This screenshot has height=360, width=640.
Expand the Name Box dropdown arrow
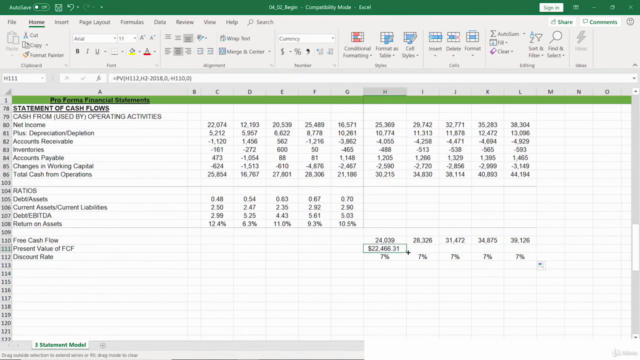[42, 78]
